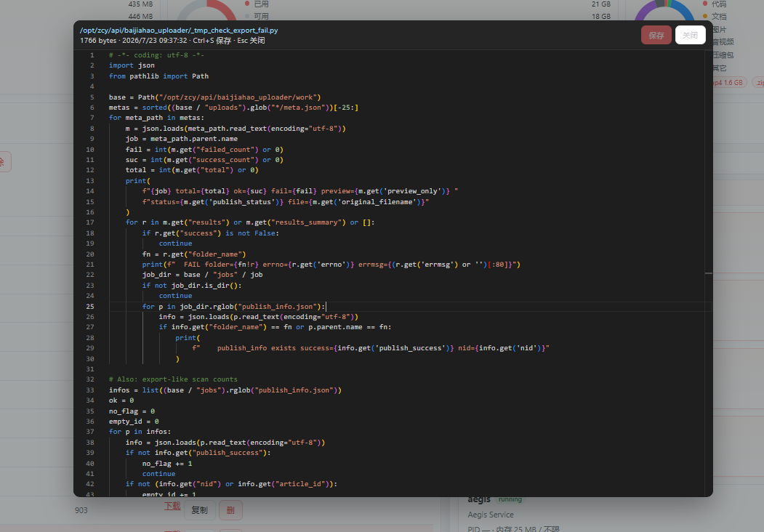This screenshot has height=532, width=764.
Task: Click line number 17 in the gutter
Action: [90, 222]
